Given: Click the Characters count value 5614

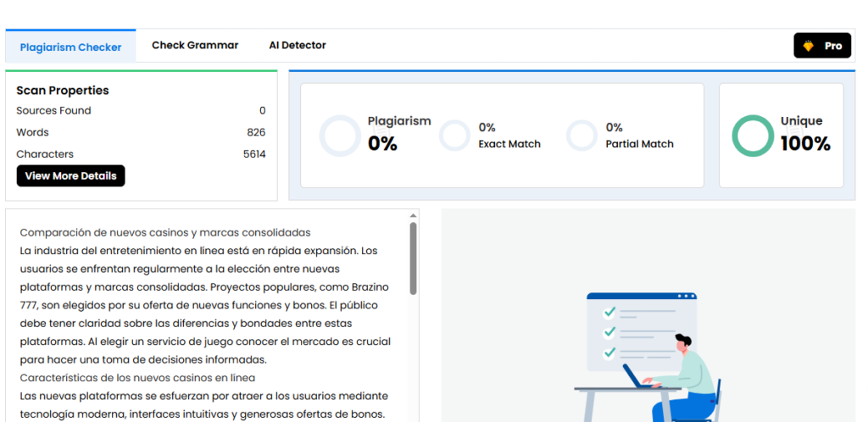Looking at the screenshot, I should coord(254,154).
